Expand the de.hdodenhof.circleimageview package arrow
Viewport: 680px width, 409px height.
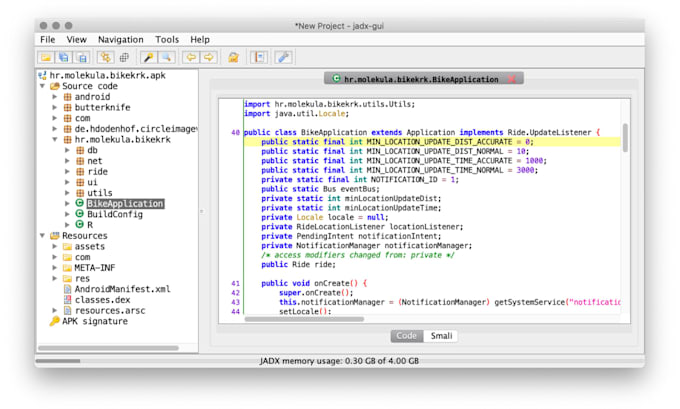pyautogui.click(x=55, y=129)
